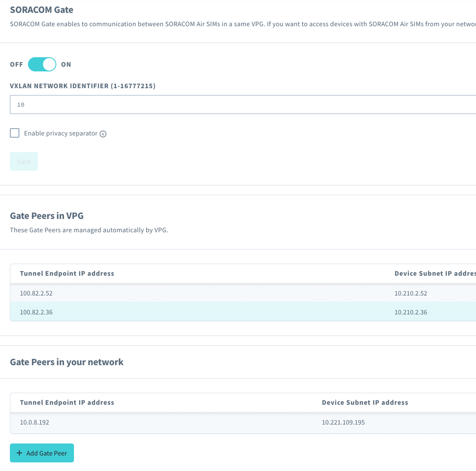The image size is (476, 471).
Task: Click the info icon next to privacy separator
Action: pyautogui.click(x=103, y=133)
